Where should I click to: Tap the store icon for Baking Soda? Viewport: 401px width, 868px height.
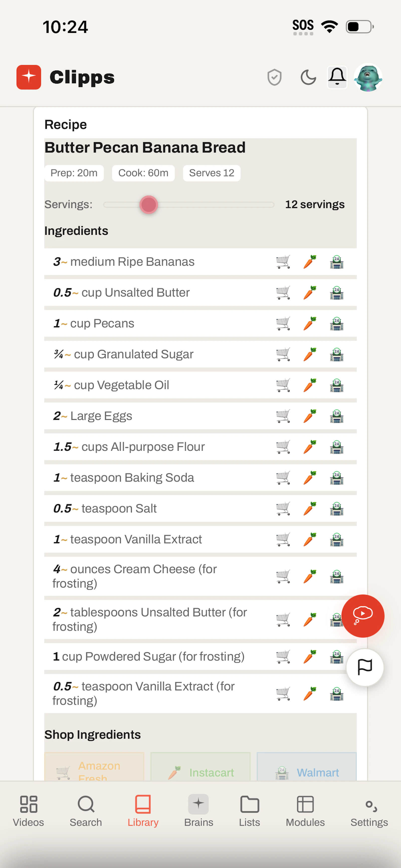(x=337, y=478)
